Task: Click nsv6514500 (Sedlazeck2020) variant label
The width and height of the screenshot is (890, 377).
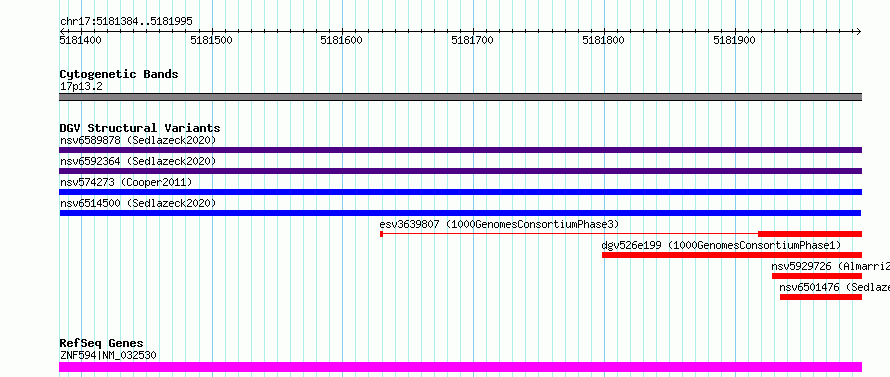Action: click(x=138, y=203)
